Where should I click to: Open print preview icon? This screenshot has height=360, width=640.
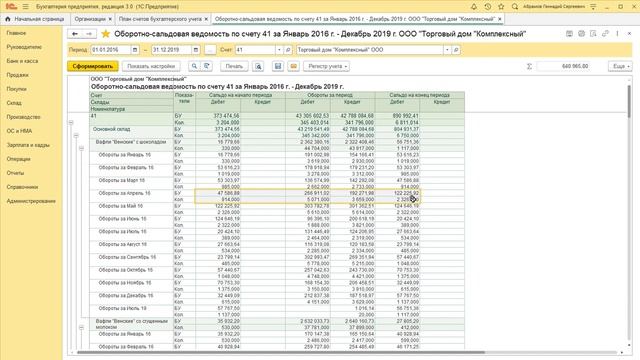[258, 66]
